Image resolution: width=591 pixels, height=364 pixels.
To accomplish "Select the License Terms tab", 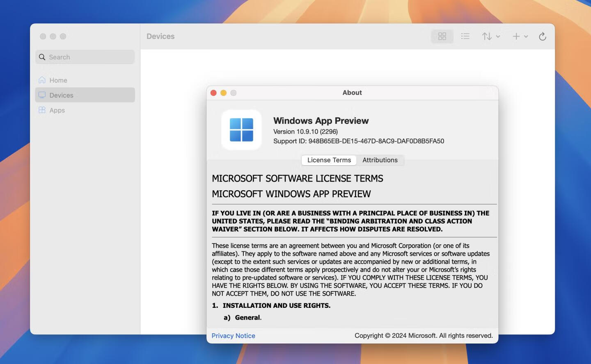I will point(329,160).
